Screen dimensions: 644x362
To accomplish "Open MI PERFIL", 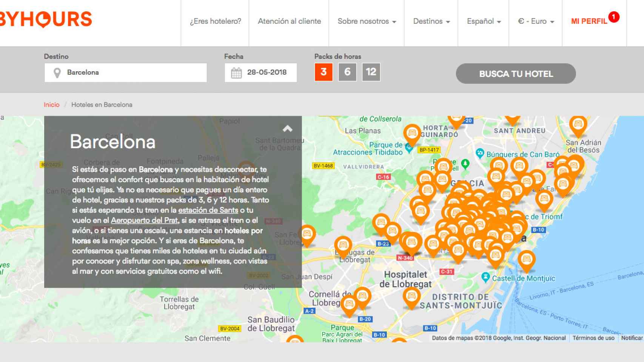I will pyautogui.click(x=589, y=21).
